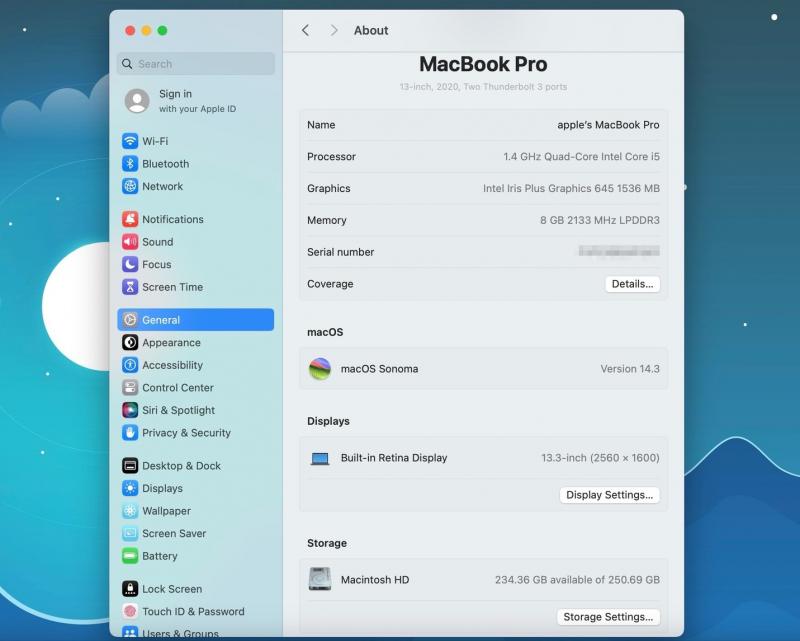The image size is (800, 641).
Task: Minimize window with yellow button
Action: [x=146, y=31]
